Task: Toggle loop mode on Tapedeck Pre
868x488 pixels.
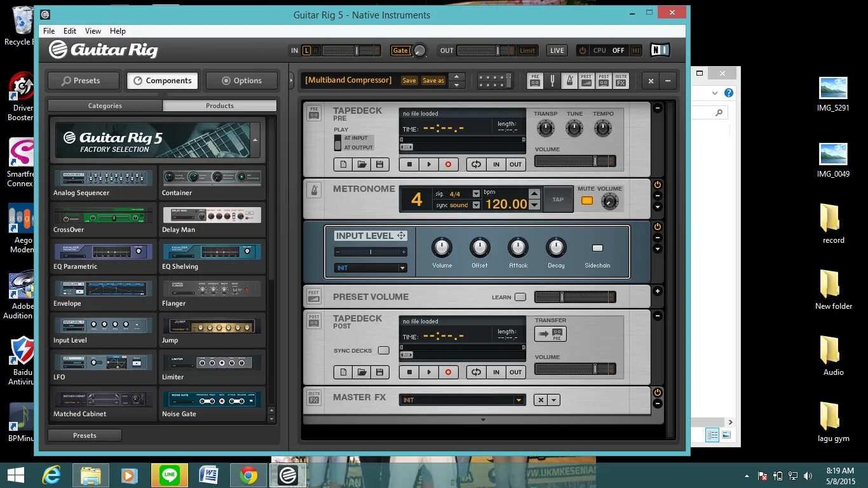Action: 476,165
